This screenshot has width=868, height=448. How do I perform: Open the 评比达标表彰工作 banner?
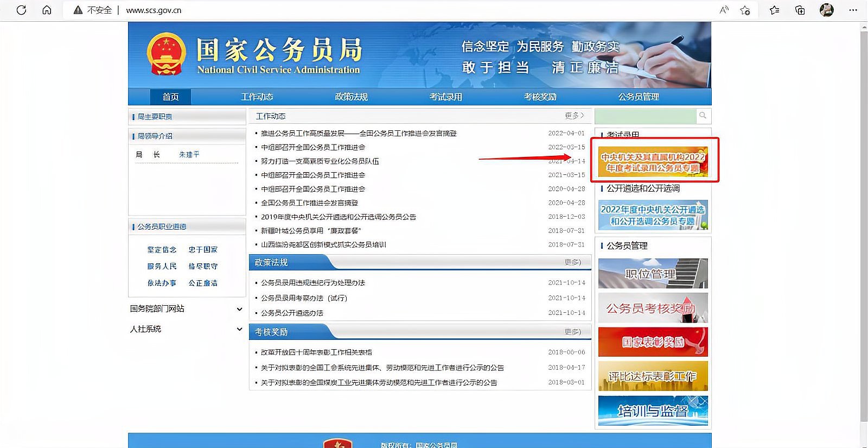[653, 376]
